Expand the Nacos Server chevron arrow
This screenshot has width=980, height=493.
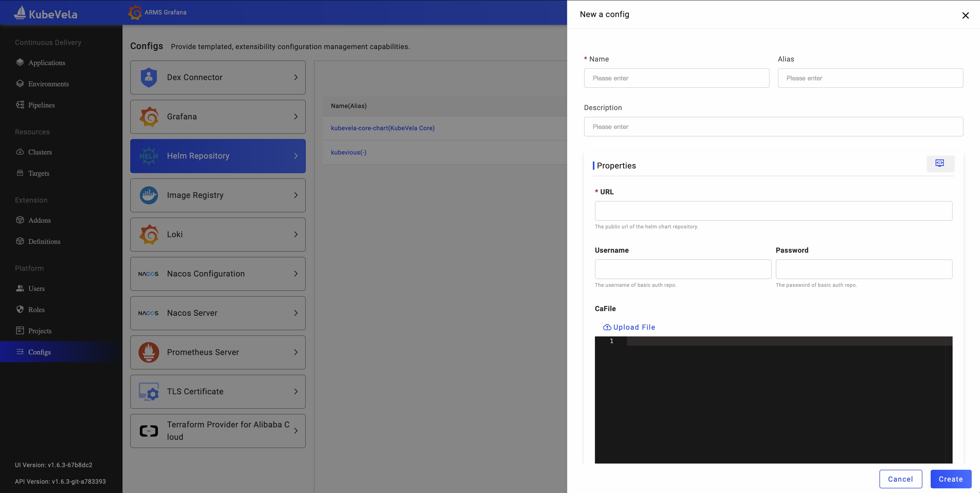[x=296, y=313]
